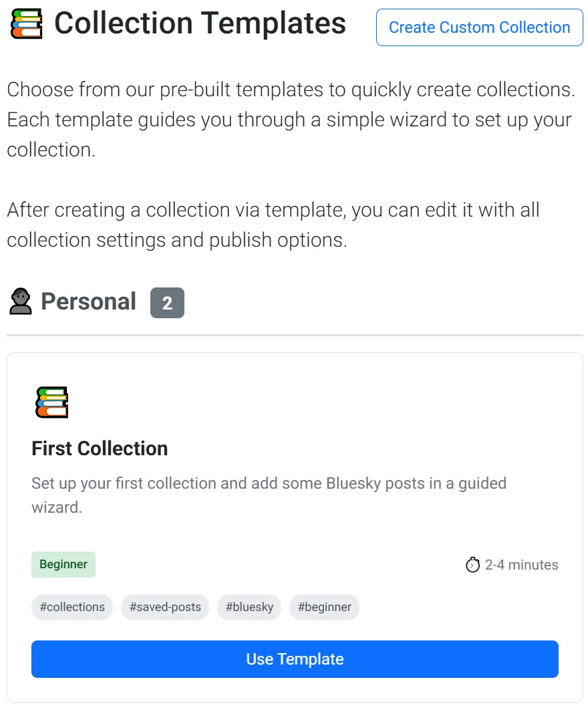Click the stopwatch icon next to 2-4 minutes

[x=472, y=565]
